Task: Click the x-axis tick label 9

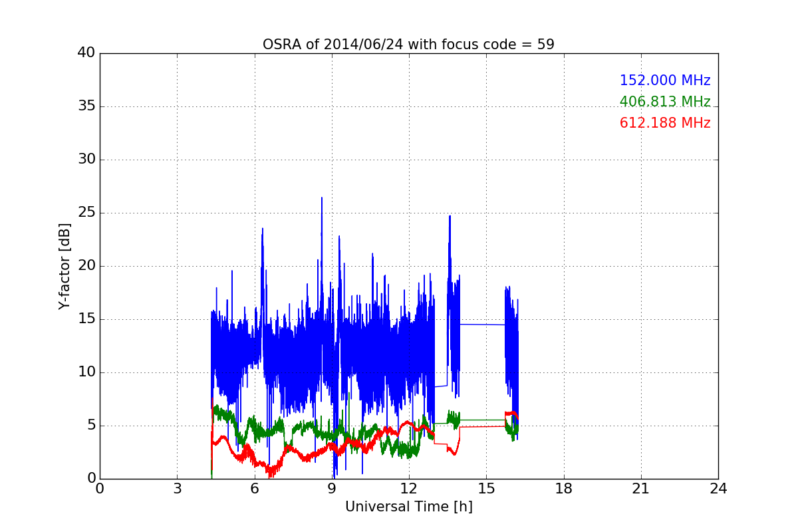Action: click(x=332, y=489)
